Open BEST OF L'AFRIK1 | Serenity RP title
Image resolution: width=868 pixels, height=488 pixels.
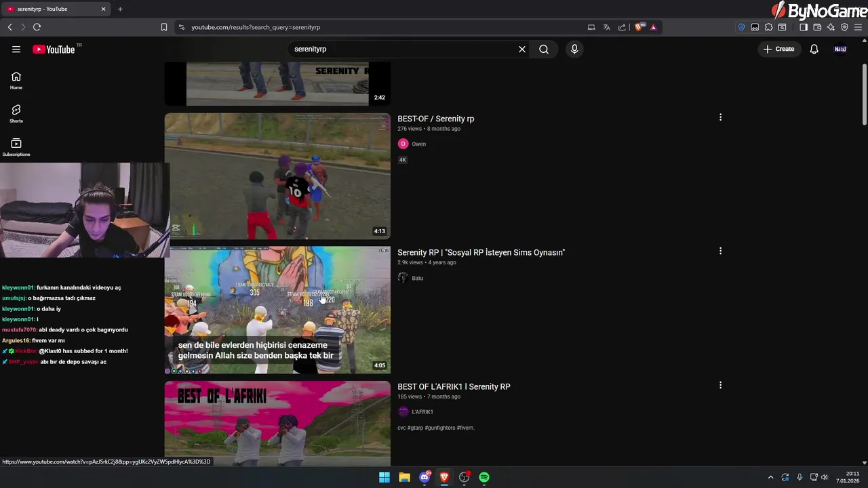[x=454, y=386]
